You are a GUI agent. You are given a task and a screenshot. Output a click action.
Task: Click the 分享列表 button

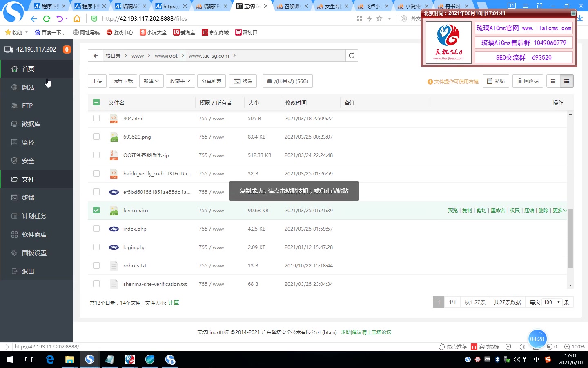212,81
